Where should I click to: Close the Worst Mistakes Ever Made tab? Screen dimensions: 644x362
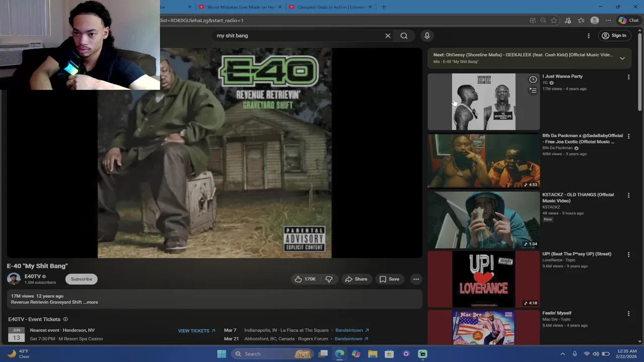pyautogui.click(x=280, y=7)
